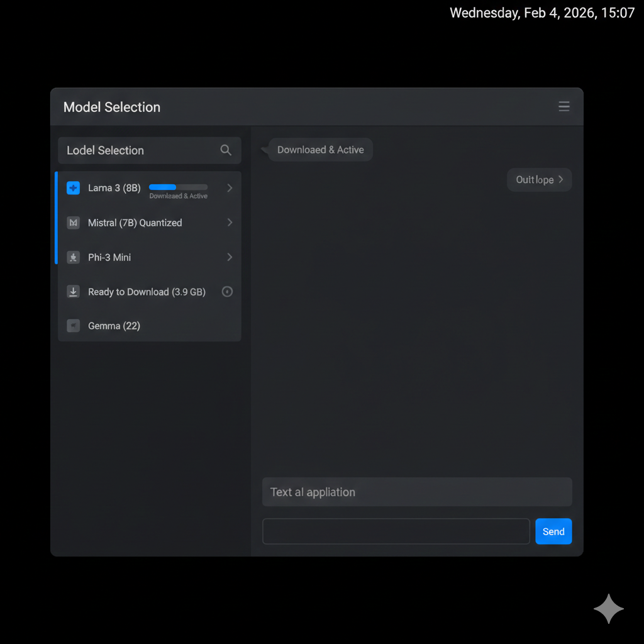The height and width of the screenshot is (644, 644).
Task: Open the hamburger menu in title bar
Action: 564,107
